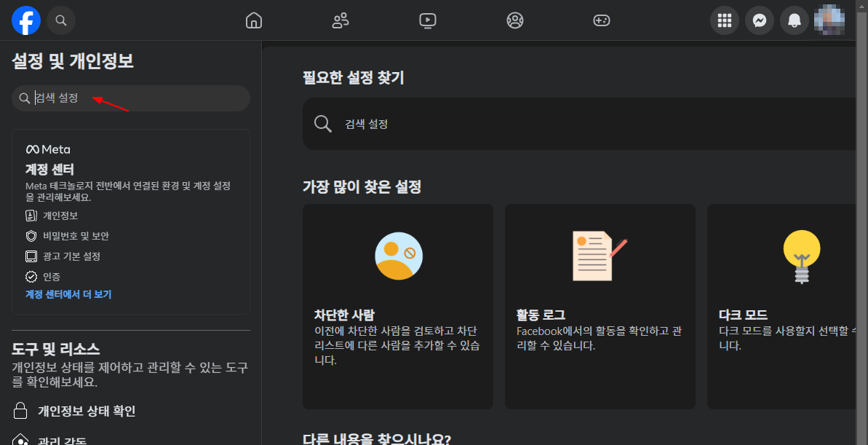Open Facebook search magnifier button in header
Screen dimensions: 868x445
click(x=61, y=20)
